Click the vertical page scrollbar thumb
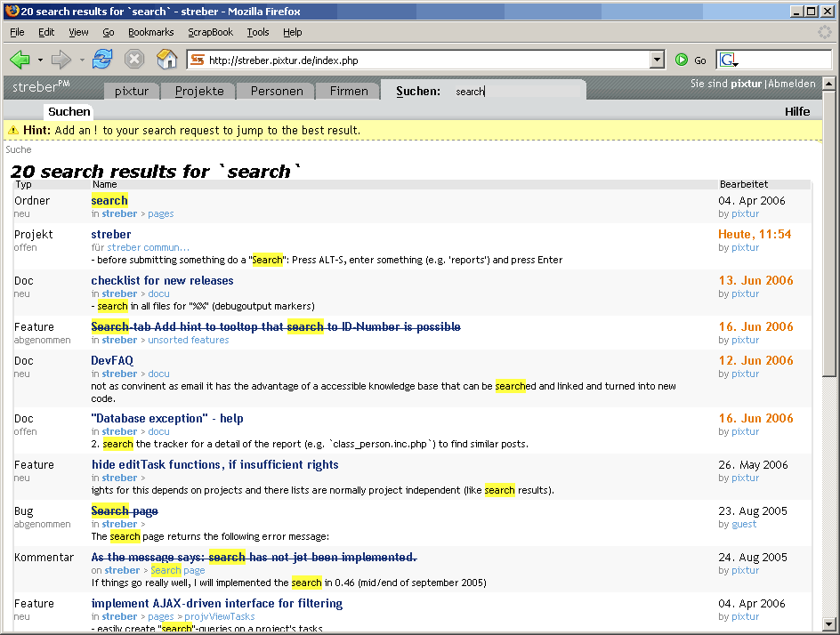This screenshot has width=840, height=635. tap(828, 233)
